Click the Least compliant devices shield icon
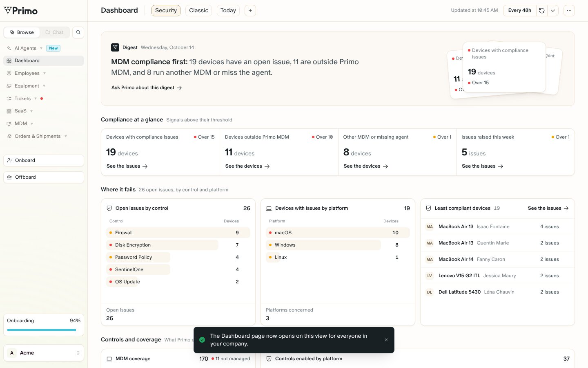This screenshot has width=588, height=368. 429,208
